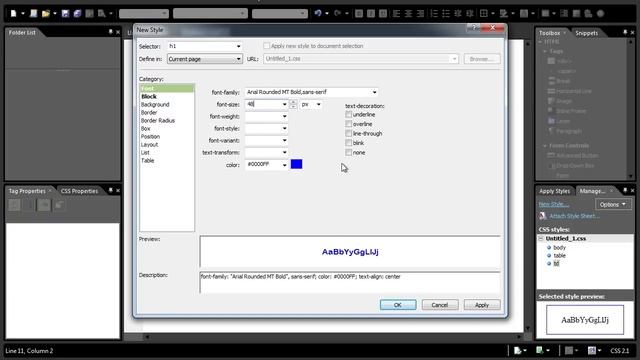Click the Align Text Right toolbar icon

coord(420,13)
